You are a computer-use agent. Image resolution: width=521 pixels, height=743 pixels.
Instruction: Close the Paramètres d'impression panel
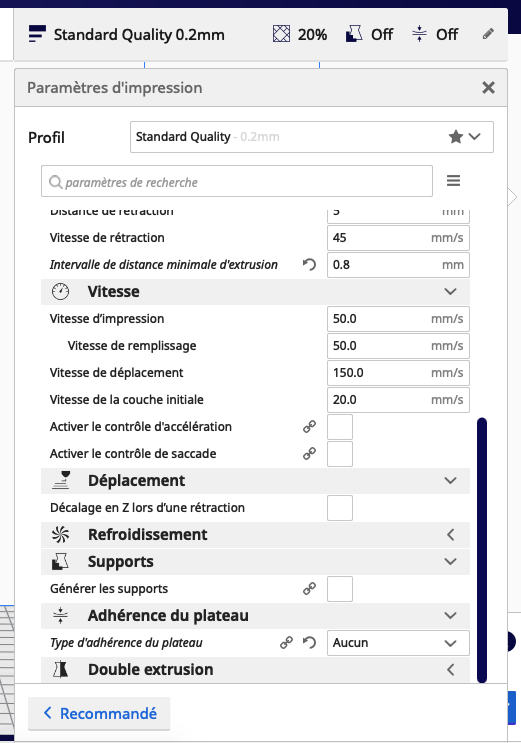488,88
